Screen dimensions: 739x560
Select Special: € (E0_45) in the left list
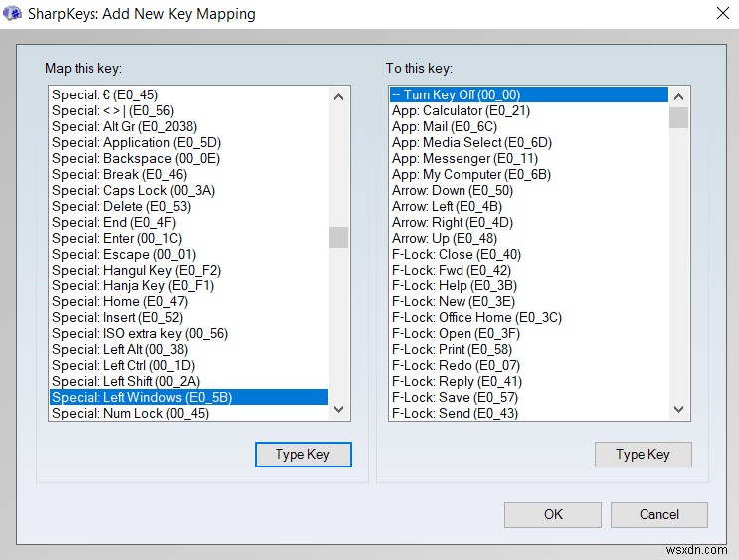pyautogui.click(x=189, y=95)
